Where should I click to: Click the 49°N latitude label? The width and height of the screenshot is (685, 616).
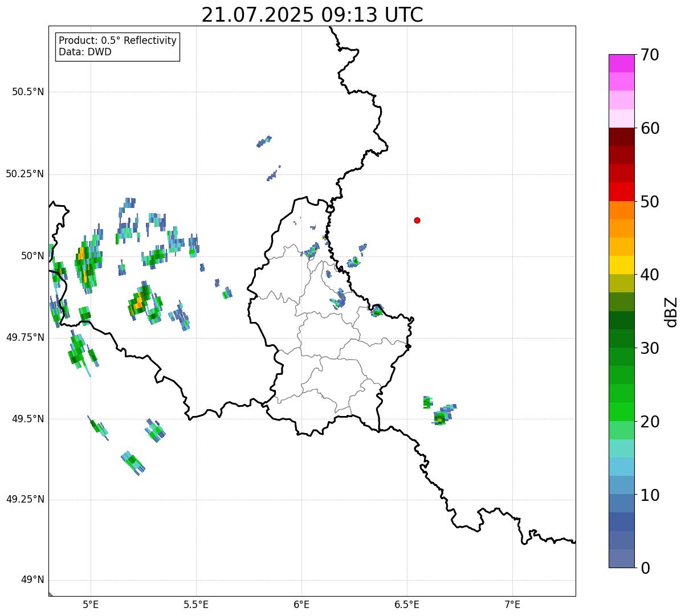click(x=32, y=580)
